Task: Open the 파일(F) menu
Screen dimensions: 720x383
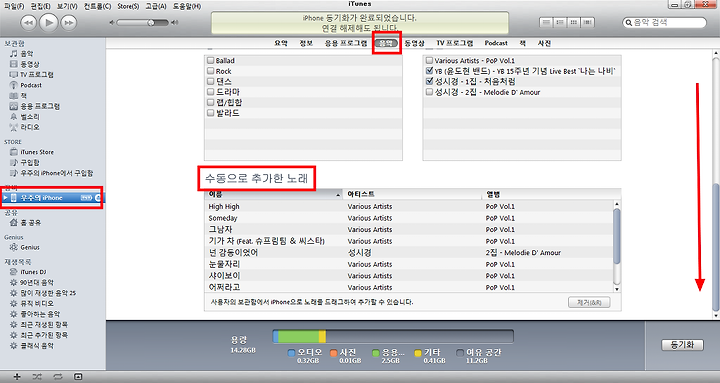Action: coord(14,6)
